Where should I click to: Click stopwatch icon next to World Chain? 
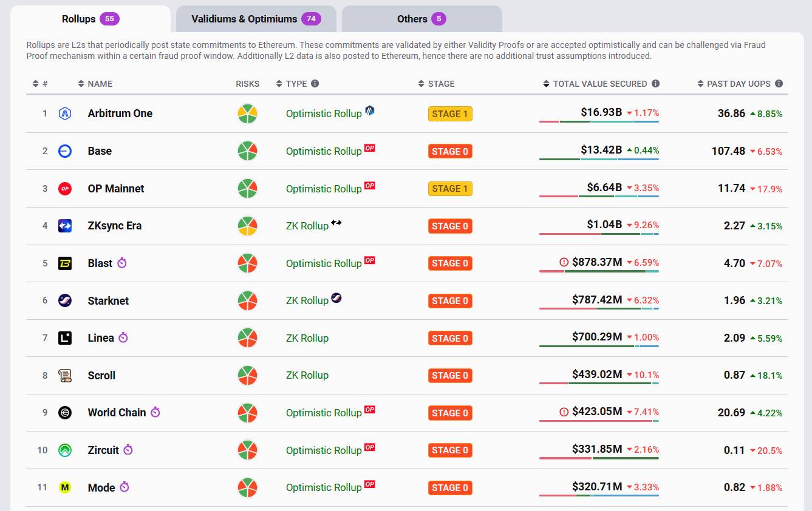tap(155, 412)
